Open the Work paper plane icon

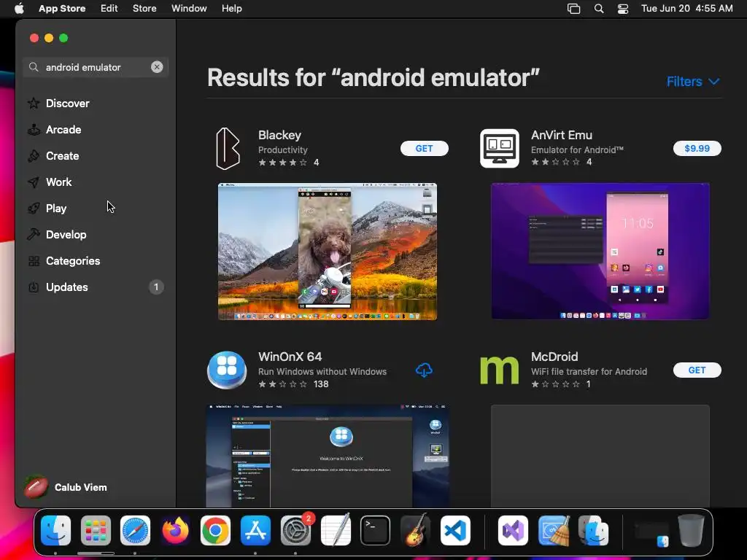pos(34,182)
